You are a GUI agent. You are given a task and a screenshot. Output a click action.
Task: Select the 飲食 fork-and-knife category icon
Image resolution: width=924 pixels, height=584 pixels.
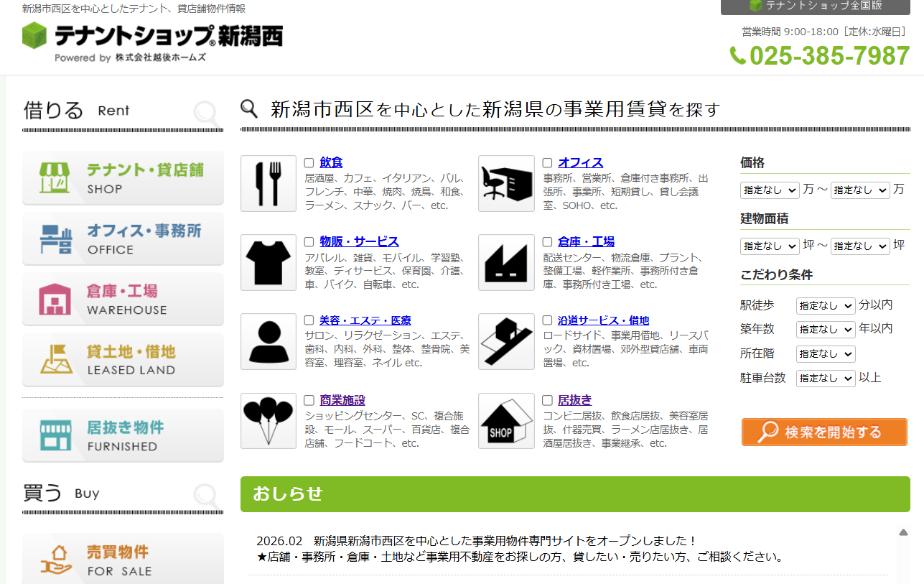[268, 183]
